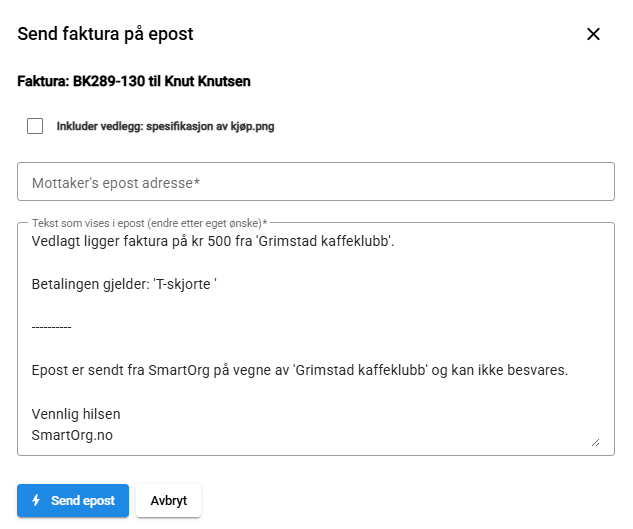The width and height of the screenshot is (633, 529).
Task: Click the empty line above 'Vennlig hilsen'
Action: (200, 392)
